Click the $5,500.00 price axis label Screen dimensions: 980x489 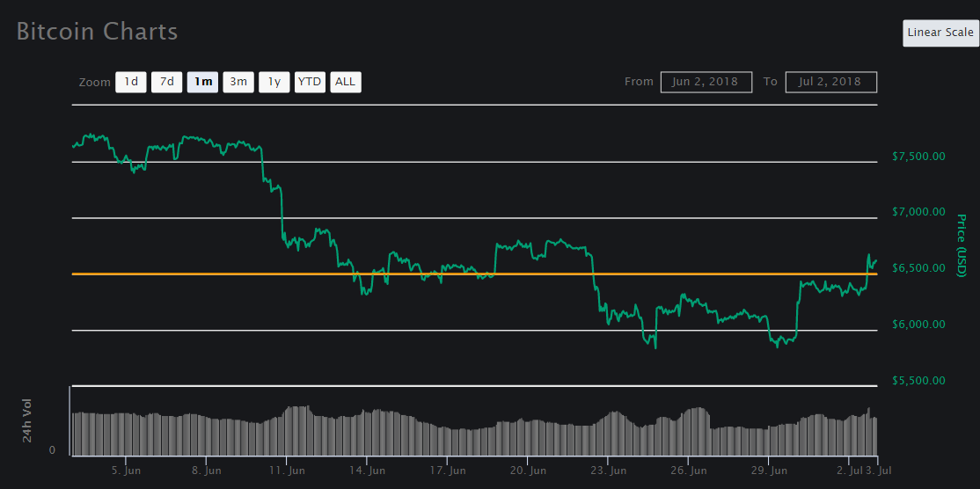click(x=918, y=381)
